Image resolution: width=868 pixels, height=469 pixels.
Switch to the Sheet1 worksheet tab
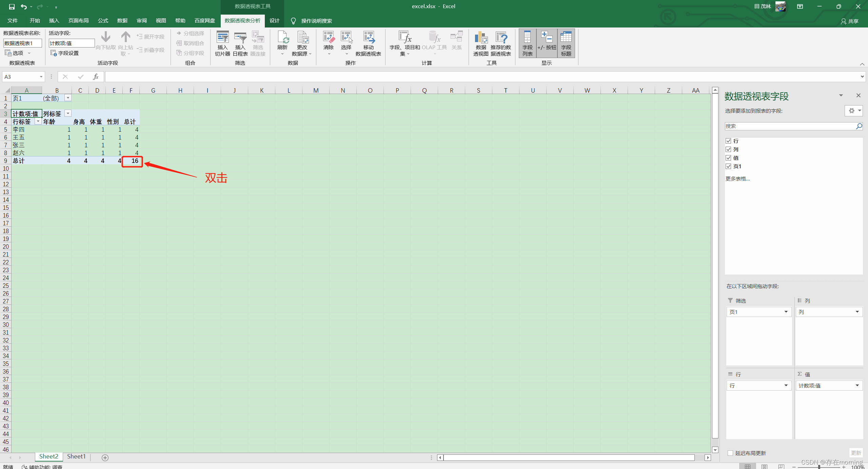coord(76,456)
